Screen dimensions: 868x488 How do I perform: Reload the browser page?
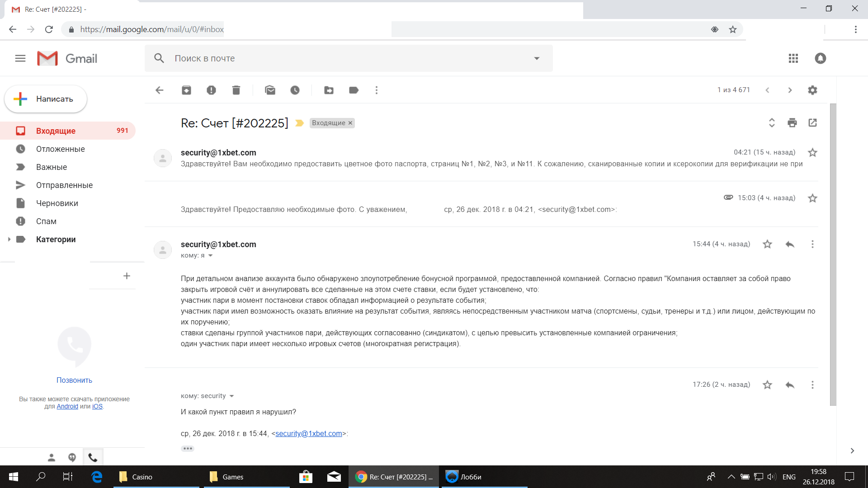coord(49,29)
